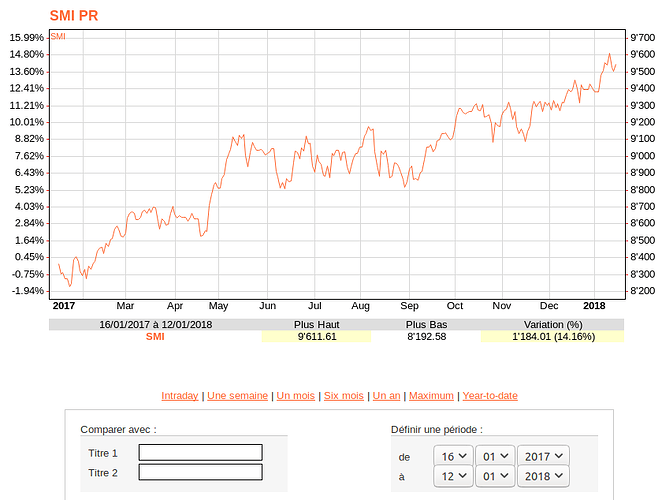Open start year dropdown showing 2017
Image resolution: width=662 pixels, height=500 pixels.
(x=543, y=456)
